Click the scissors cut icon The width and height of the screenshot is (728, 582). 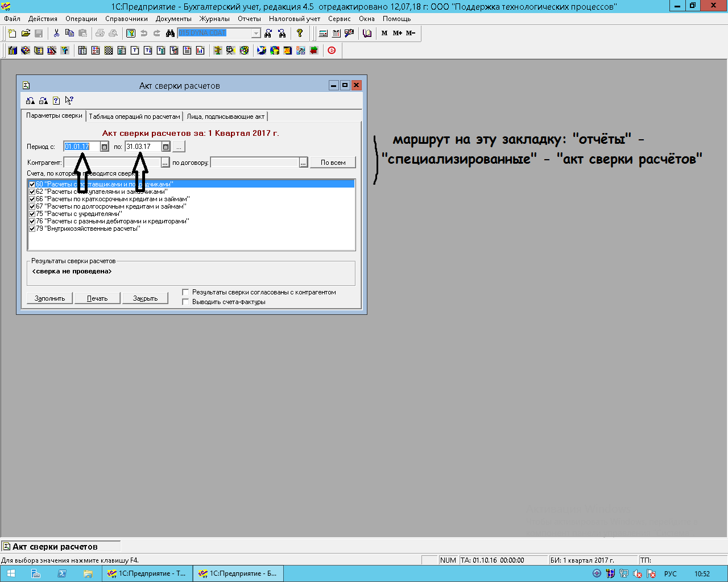click(56, 34)
